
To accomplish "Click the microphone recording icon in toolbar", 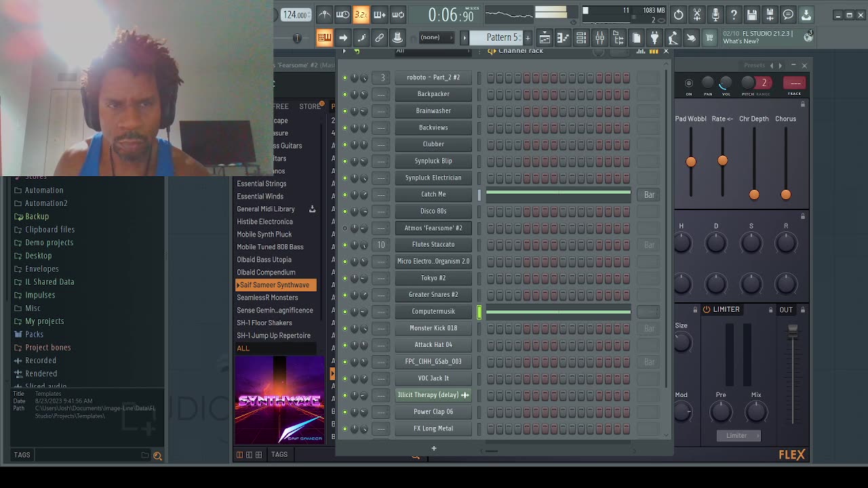I will click(715, 14).
